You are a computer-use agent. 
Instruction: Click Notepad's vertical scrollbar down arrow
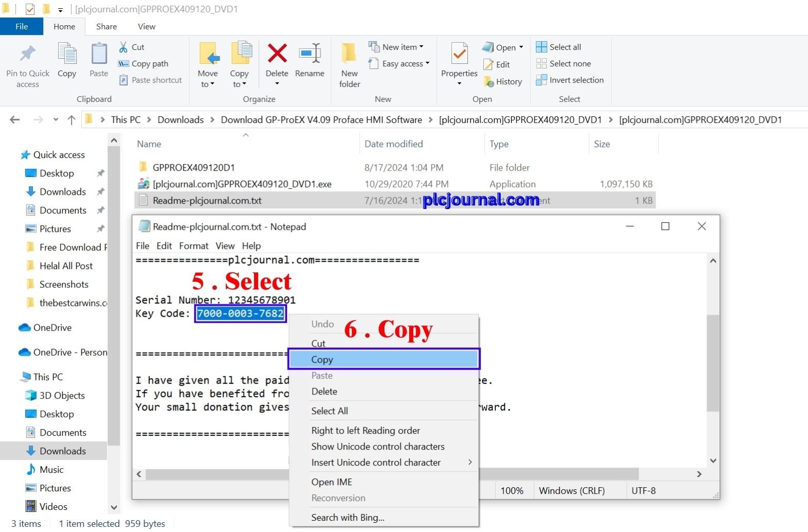pyautogui.click(x=713, y=461)
